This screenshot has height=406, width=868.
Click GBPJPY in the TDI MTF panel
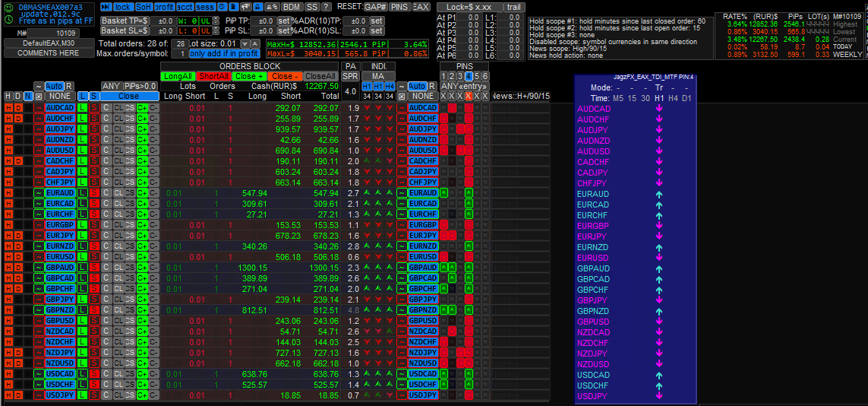tap(593, 300)
